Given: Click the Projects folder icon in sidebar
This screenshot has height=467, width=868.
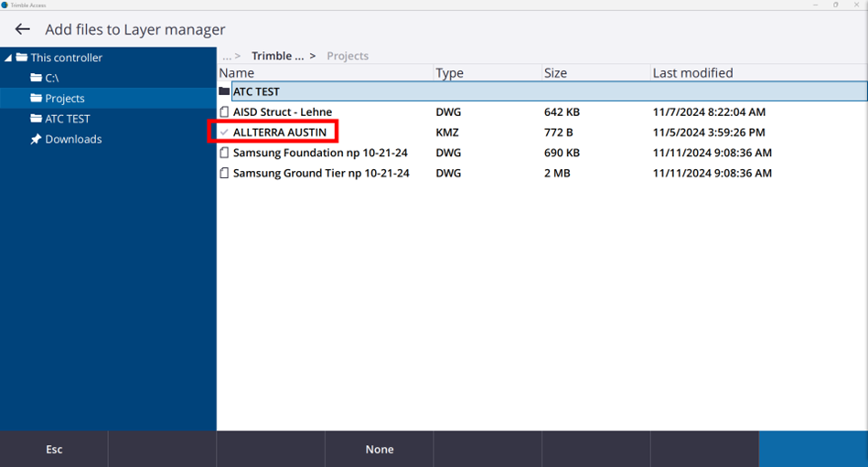Looking at the screenshot, I should 36,98.
